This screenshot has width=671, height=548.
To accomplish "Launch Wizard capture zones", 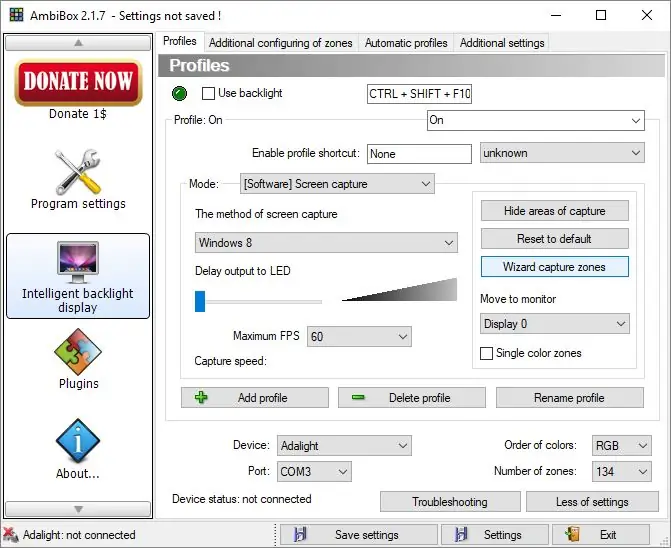I will [555, 267].
